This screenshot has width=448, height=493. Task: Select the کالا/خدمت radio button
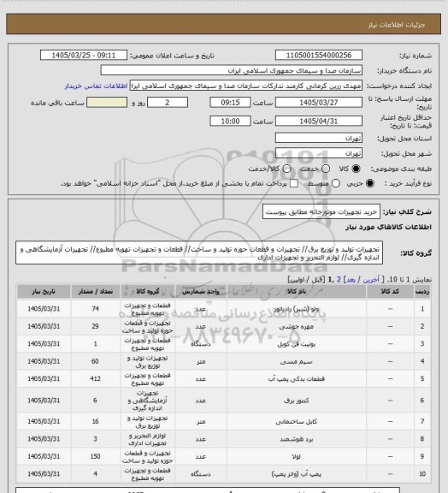[x=286, y=169]
